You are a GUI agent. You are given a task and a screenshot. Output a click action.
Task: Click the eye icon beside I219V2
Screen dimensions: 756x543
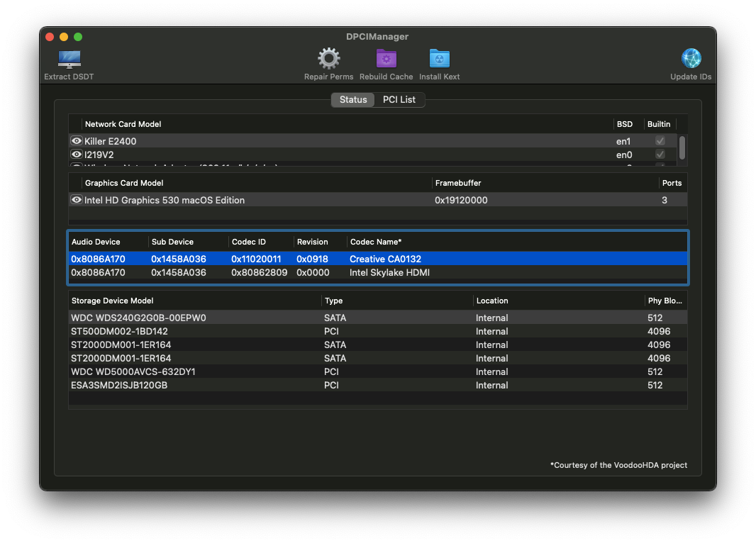[77, 155]
